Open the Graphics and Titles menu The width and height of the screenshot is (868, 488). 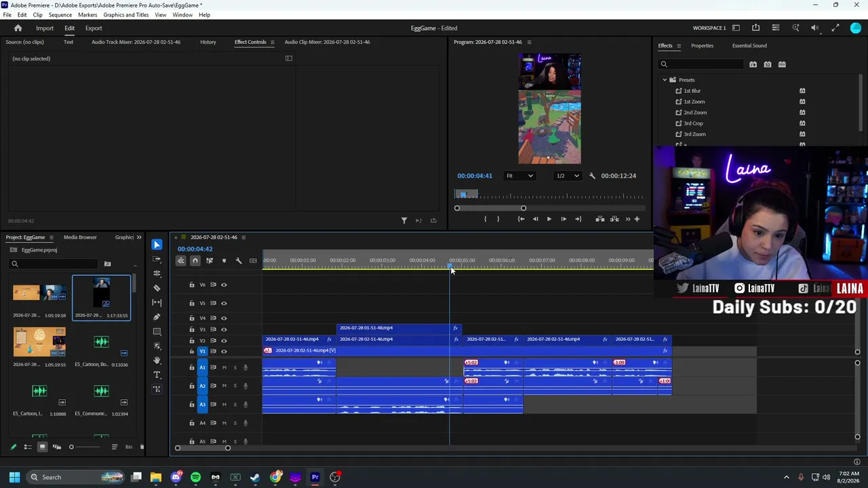click(x=126, y=15)
